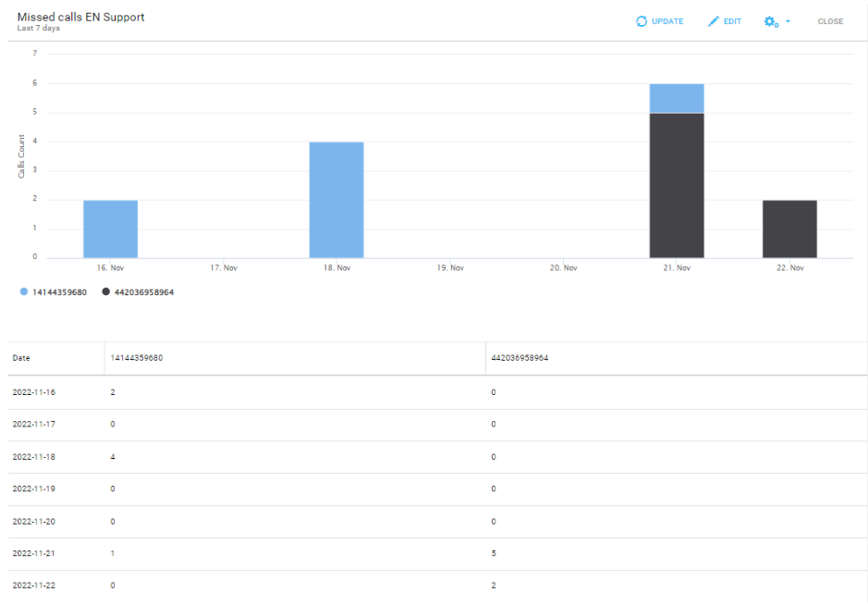Select the dark bar for 22. Nov

point(789,228)
